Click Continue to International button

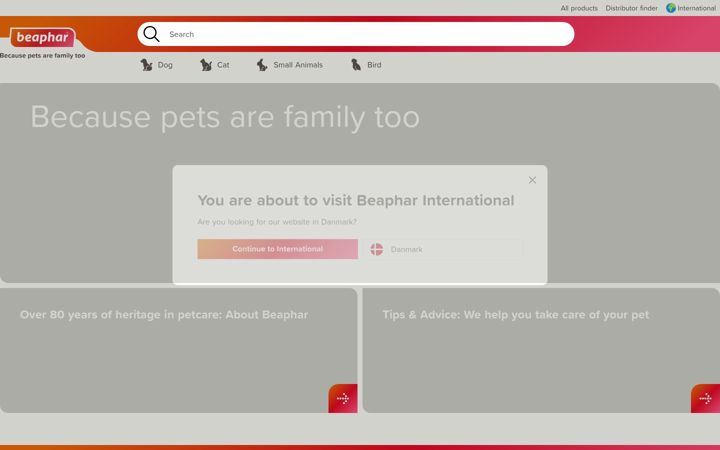tap(277, 249)
